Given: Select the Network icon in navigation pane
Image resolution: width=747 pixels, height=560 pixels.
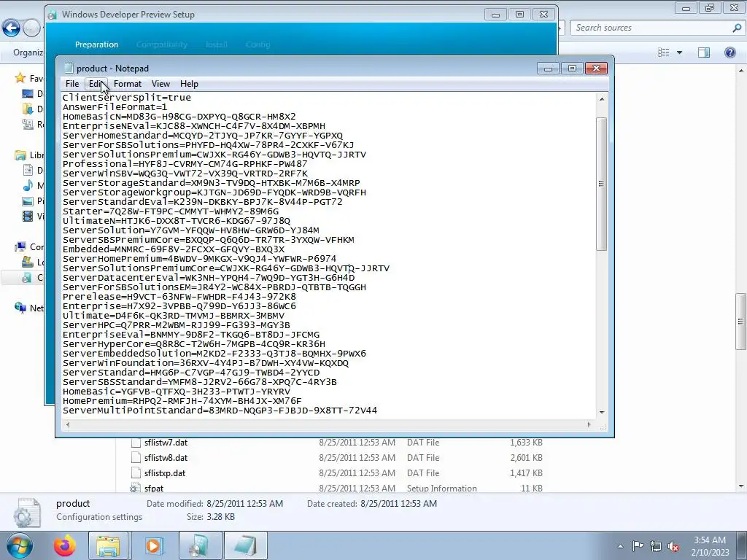Looking at the screenshot, I should click(x=20, y=308).
